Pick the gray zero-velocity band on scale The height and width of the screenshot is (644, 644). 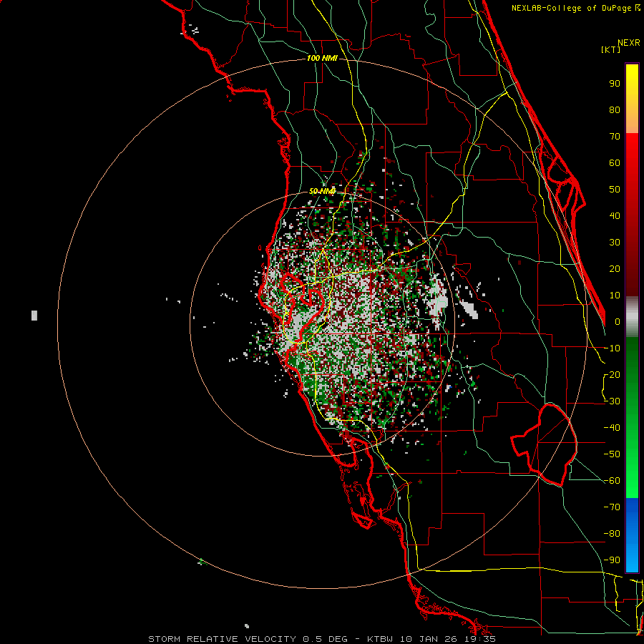632,316
